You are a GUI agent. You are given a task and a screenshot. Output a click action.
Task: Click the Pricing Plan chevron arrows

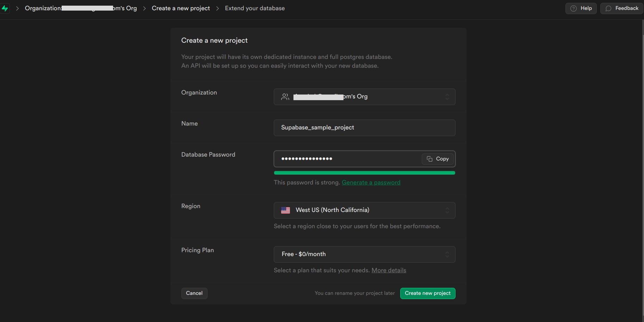pos(447,254)
